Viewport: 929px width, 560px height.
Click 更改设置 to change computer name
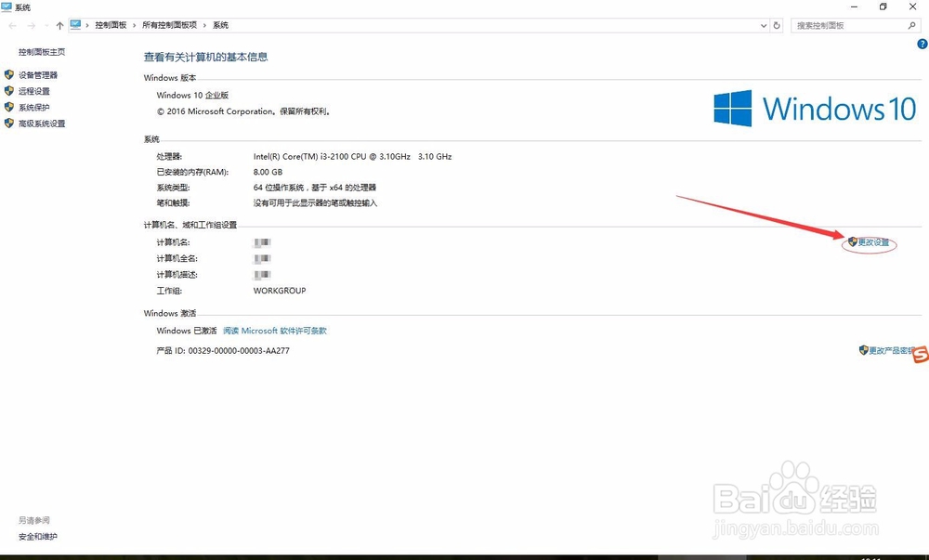click(x=873, y=242)
